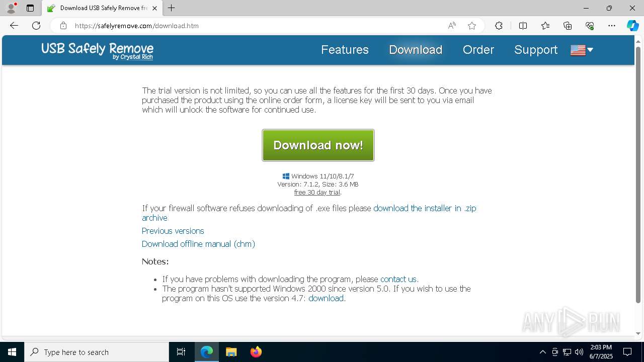Open the notification center
Screen dimensions: 644x362
click(x=627, y=352)
